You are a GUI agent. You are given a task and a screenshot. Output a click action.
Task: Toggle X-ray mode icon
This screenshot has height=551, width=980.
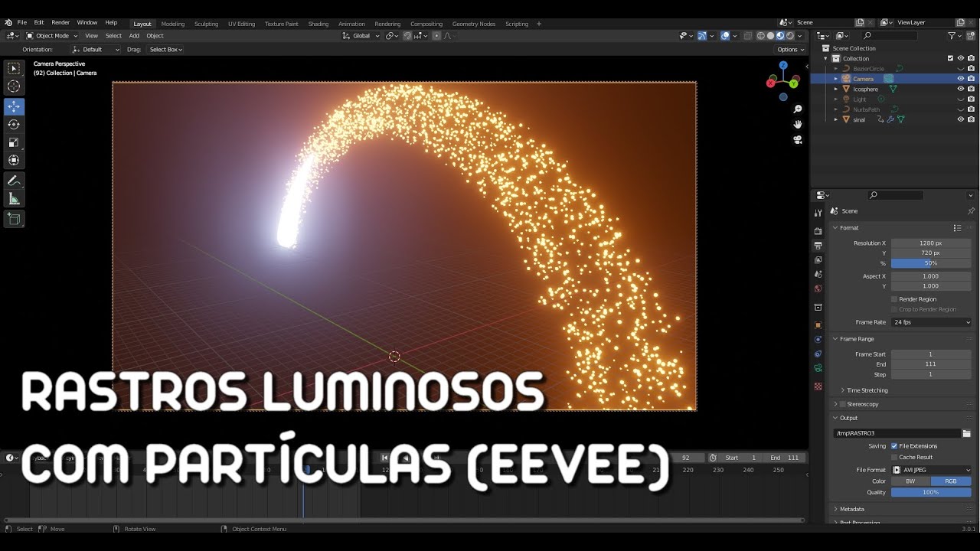tap(746, 36)
